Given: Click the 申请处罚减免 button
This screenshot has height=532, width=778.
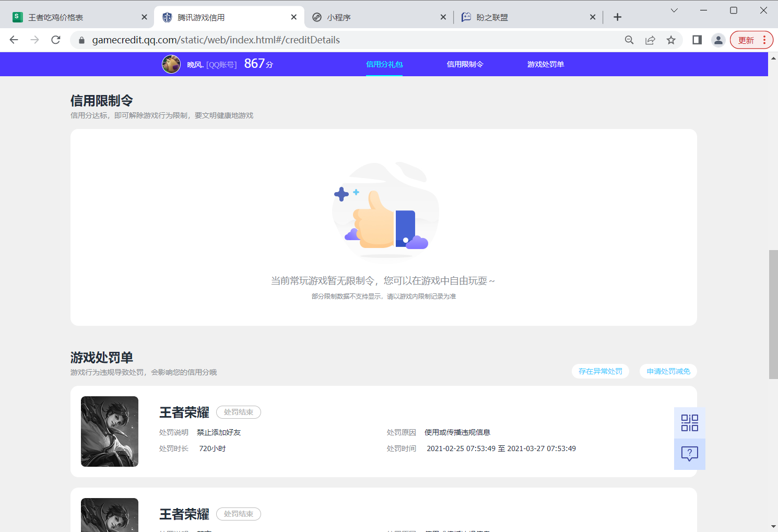Looking at the screenshot, I should pyautogui.click(x=668, y=371).
